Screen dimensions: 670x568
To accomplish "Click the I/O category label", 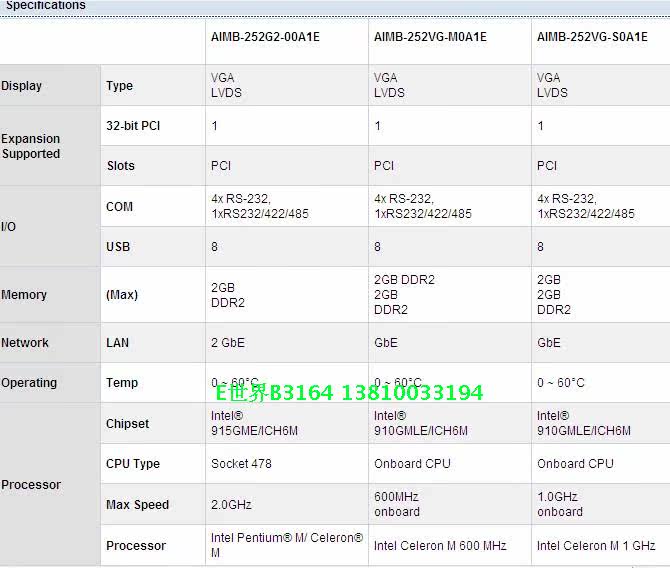I will 9,227.
